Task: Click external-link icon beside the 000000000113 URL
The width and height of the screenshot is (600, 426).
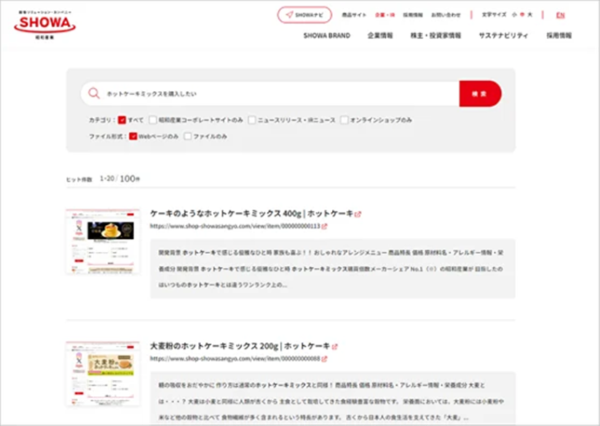Action: [x=324, y=226]
